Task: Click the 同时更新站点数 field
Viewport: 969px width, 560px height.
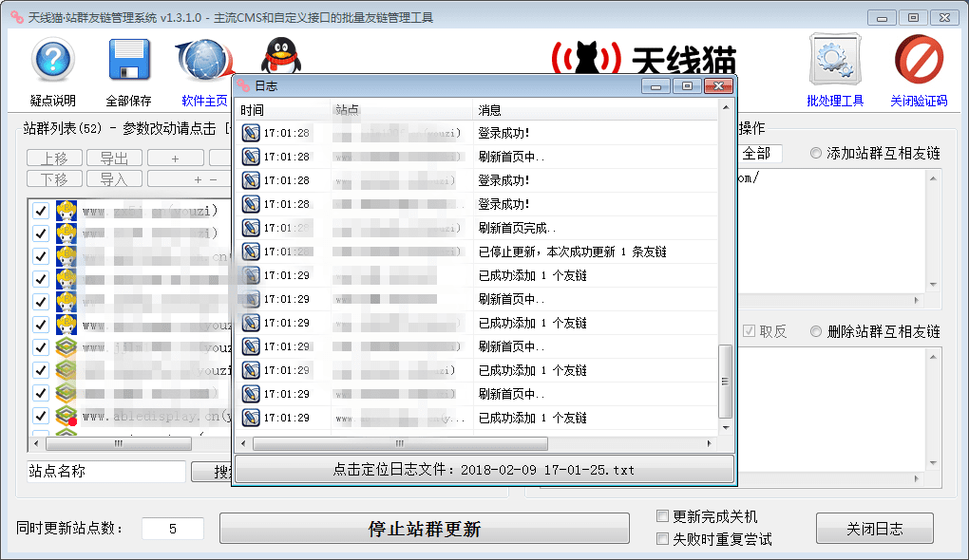Action: (172, 529)
